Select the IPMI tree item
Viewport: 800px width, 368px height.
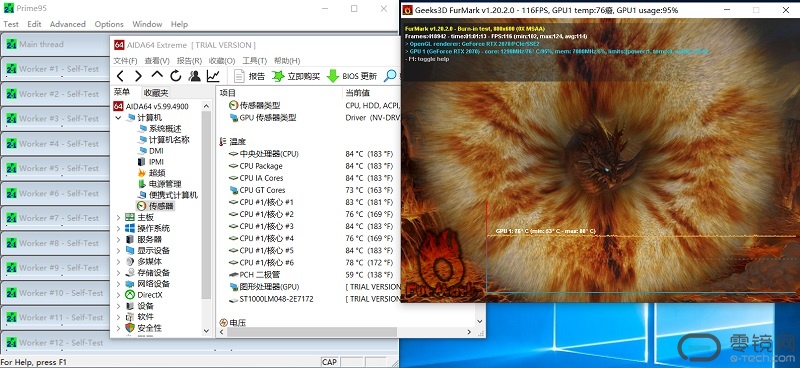point(151,161)
